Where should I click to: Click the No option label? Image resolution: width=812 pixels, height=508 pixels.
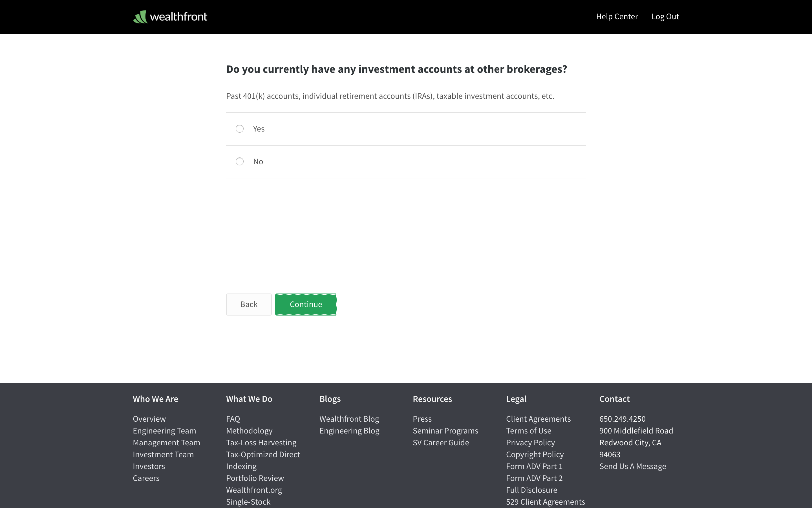[x=258, y=162]
